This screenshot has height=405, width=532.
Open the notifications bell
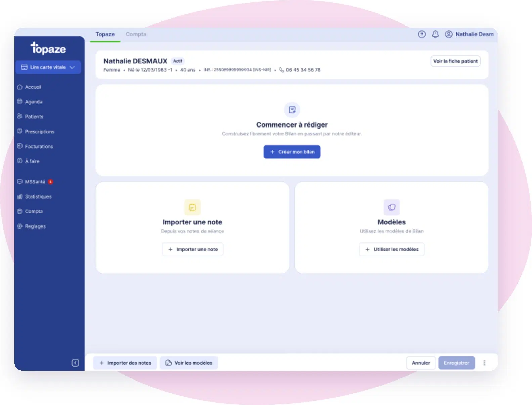tap(435, 34)
